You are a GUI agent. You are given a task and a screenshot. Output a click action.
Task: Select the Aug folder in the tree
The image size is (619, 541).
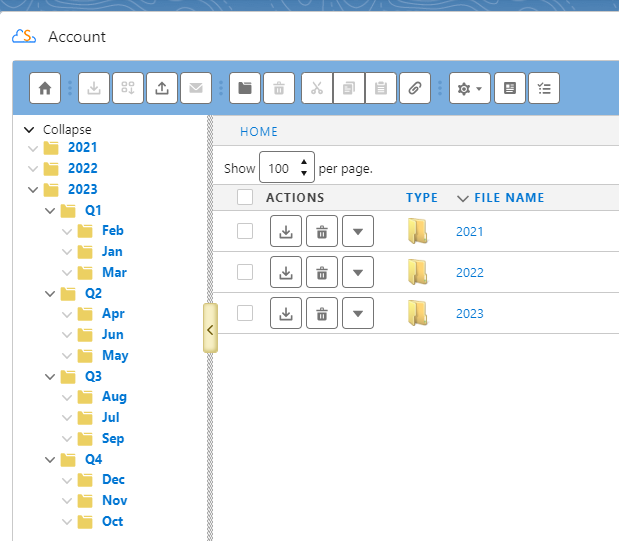click(x=114, y=397)
